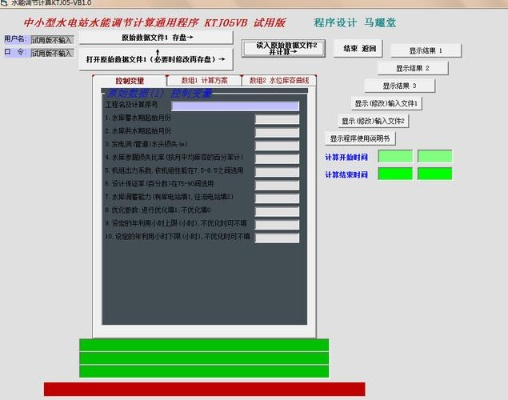Screen dimensions: 508x400
Task: Click the 结束 返回 button
Action: (x=358, y=49)
